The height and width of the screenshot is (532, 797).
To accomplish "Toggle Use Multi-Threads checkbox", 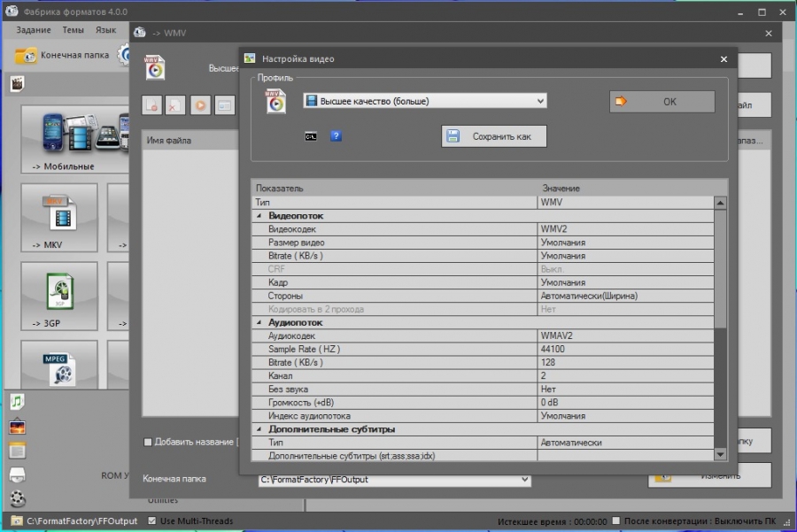I will coord(152,520).
